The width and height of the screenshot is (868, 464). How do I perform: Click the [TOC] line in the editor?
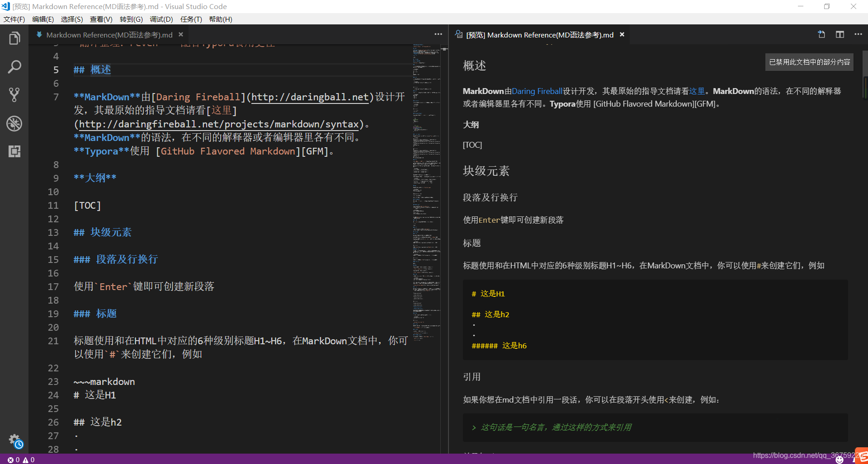coord(87,206)
